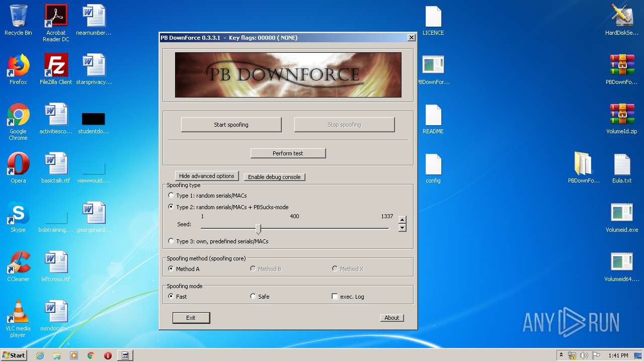Launch the Google Chrome desktop shortcut

point(18,122)
